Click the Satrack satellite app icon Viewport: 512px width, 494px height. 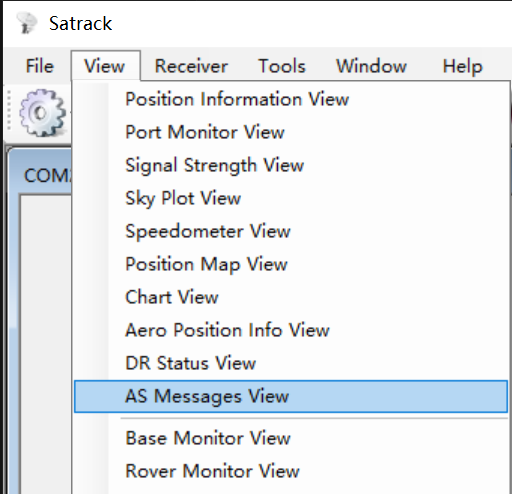click(26, 23)
